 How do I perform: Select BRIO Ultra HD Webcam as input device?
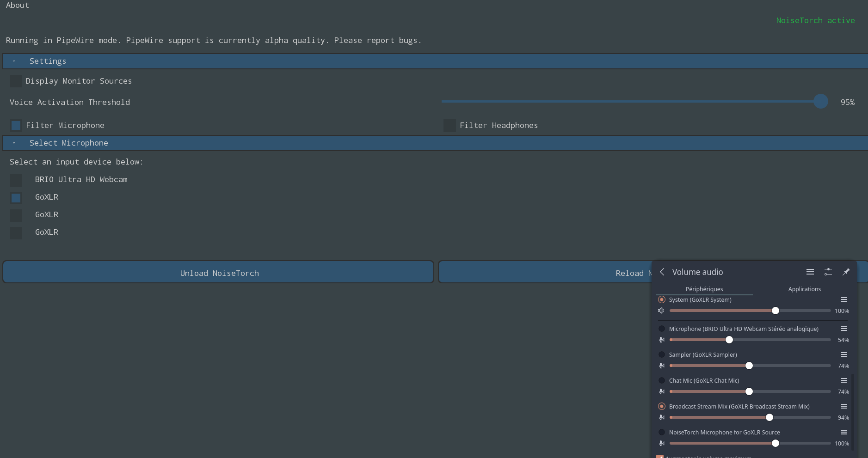tap(16, 180)
